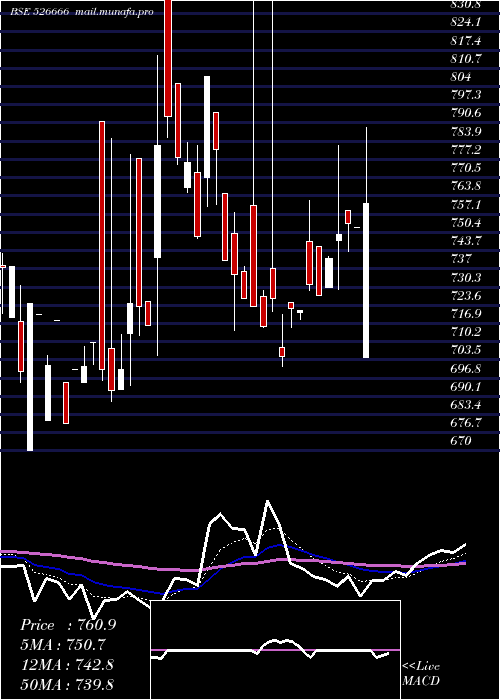Select the 824.1 price axis label
Screen dimensions: 500x700
pos(466,22)
